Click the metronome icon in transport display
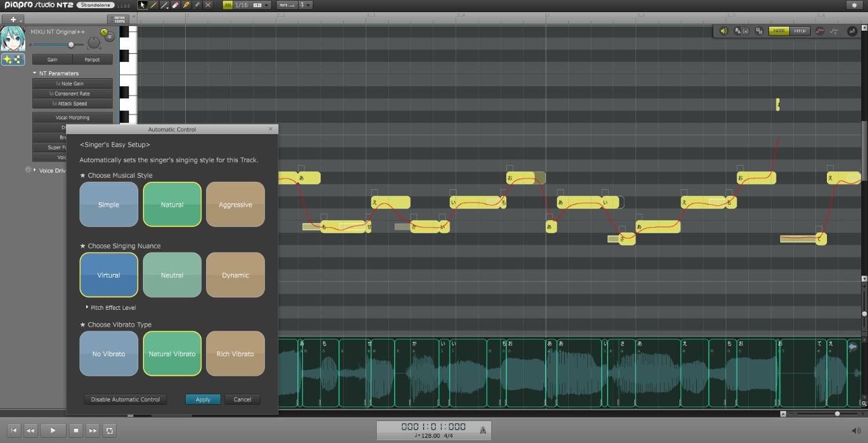The height and width of the screenshot is (443, 868). click(483, 430)
